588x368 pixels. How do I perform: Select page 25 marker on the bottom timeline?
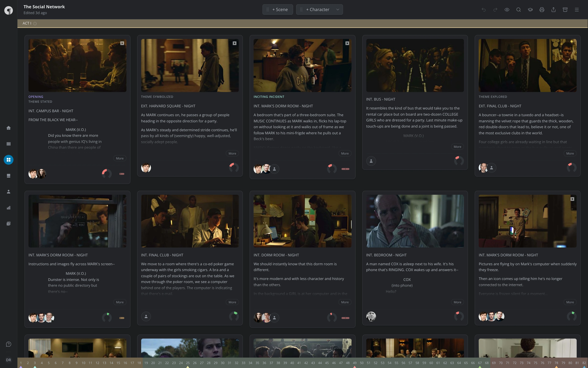[188, 363]
